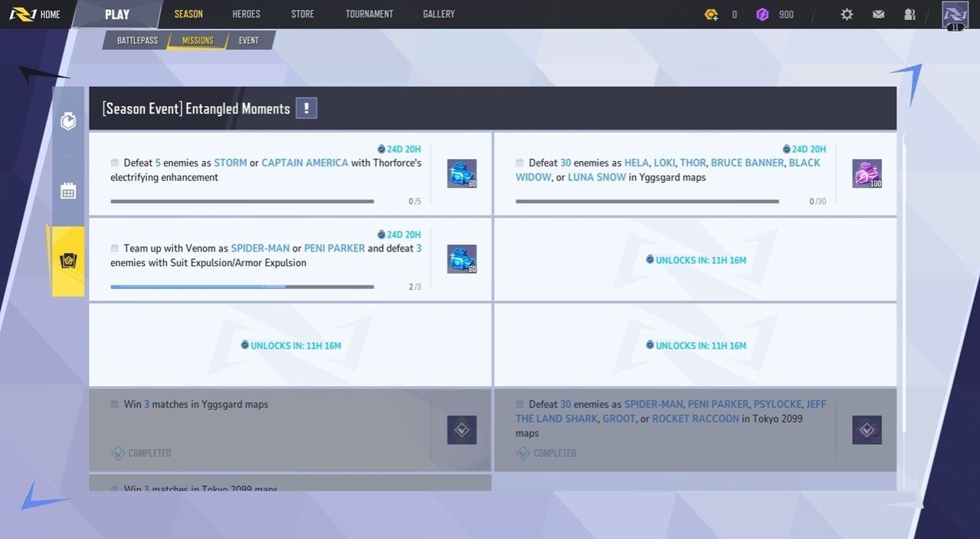Click the locked card below the Venom mission

(x=290, y=345)
